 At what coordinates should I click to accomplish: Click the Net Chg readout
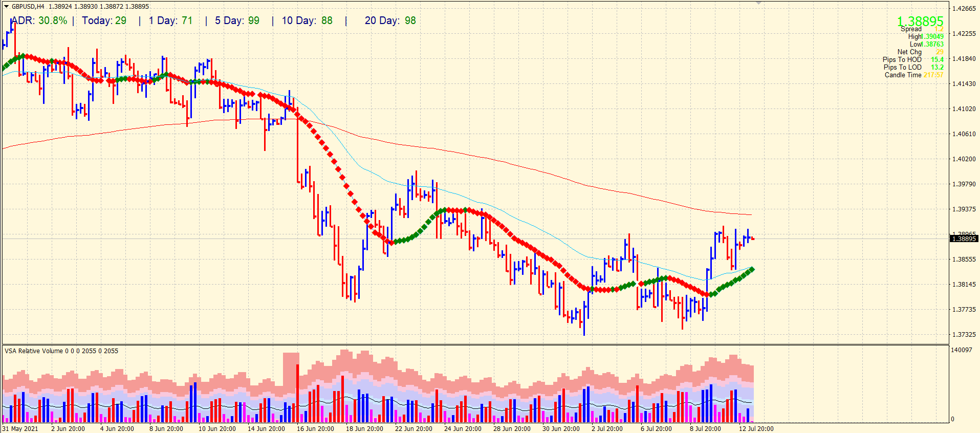click(x=920, y=52)
